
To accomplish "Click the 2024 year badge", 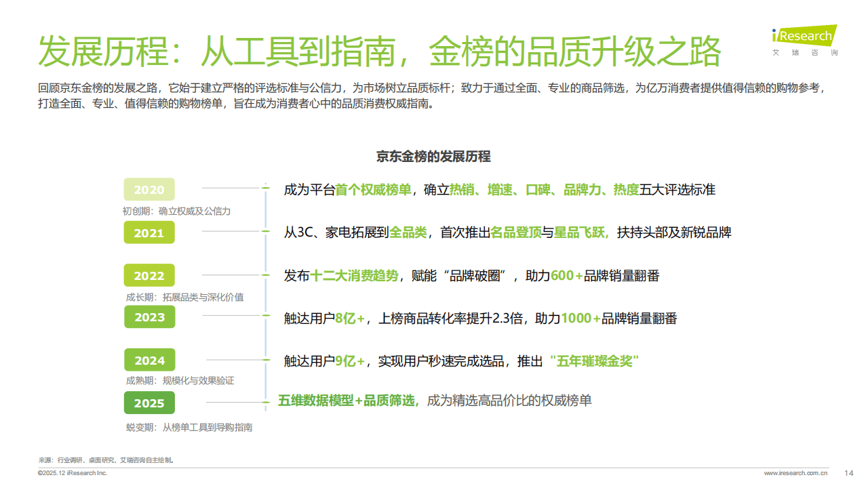I will (149, 361).
